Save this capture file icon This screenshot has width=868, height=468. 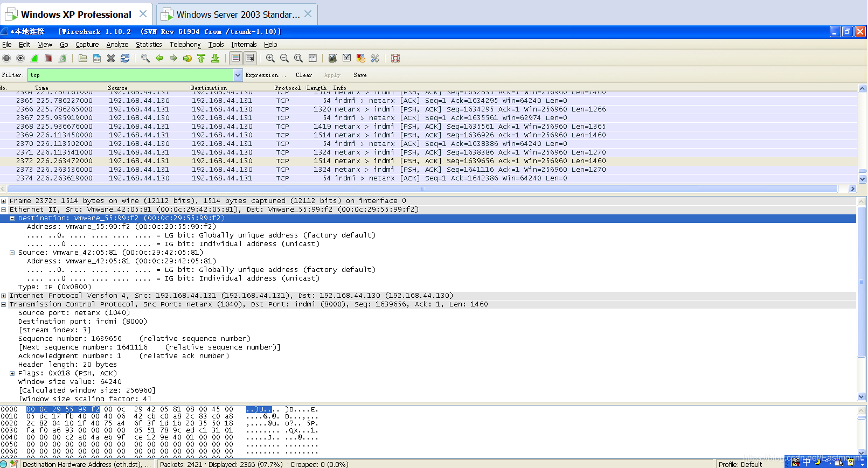point(97,58)
